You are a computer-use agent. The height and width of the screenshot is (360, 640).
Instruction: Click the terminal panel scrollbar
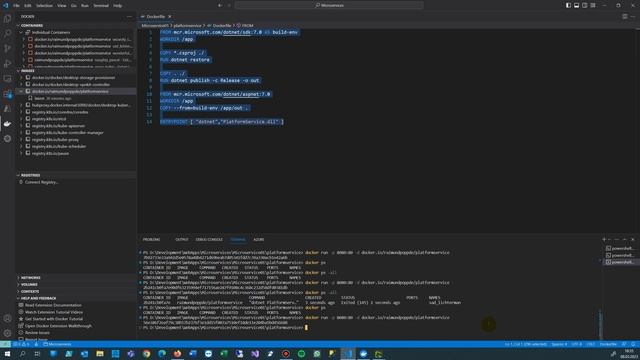(x=600, y=324)
